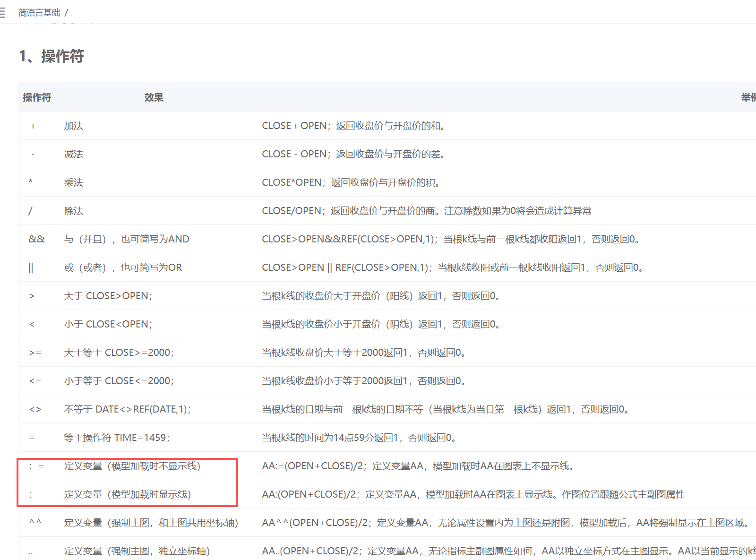Image resolution: width=756 pixels, height=560 pixels.
Task: Click the * multiplication operator cell
Action: click(31, 182)
